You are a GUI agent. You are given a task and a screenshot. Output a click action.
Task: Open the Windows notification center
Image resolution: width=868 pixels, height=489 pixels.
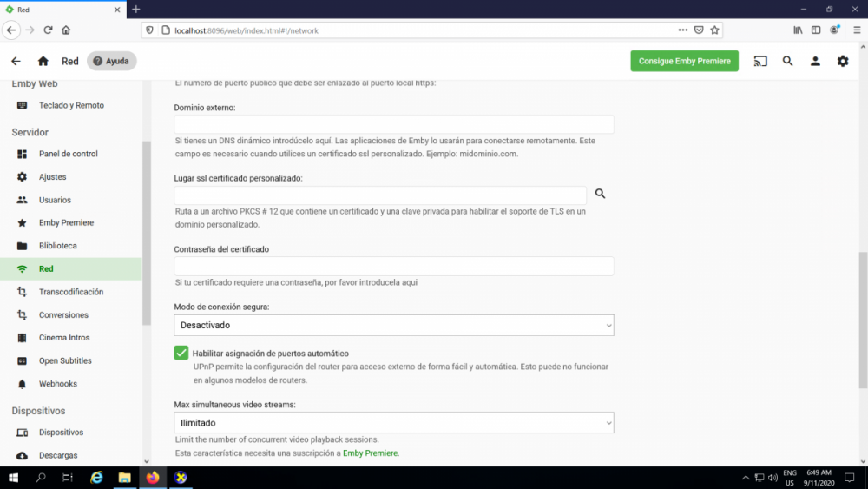(x=849, y=478)
